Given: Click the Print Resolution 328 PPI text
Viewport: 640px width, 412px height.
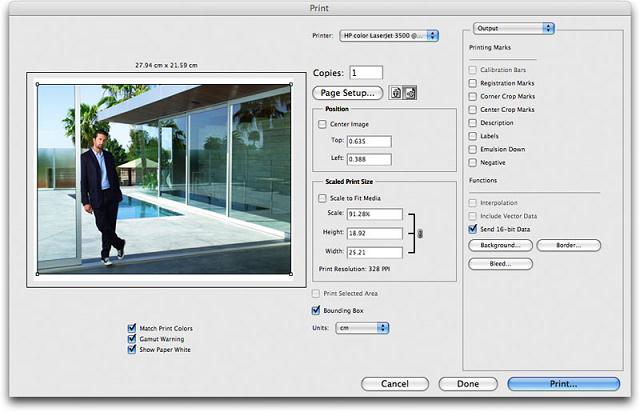Looking at the screenshot, I should [x=354, y=269].
